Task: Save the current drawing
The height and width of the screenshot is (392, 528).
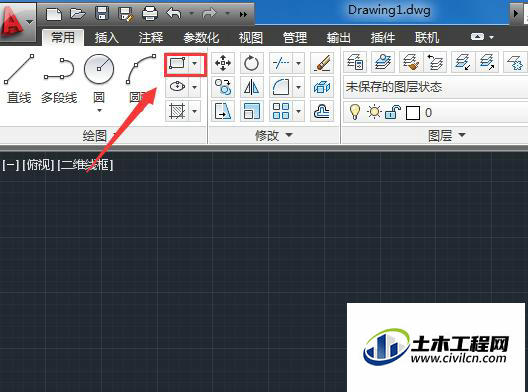Action: 102,13
